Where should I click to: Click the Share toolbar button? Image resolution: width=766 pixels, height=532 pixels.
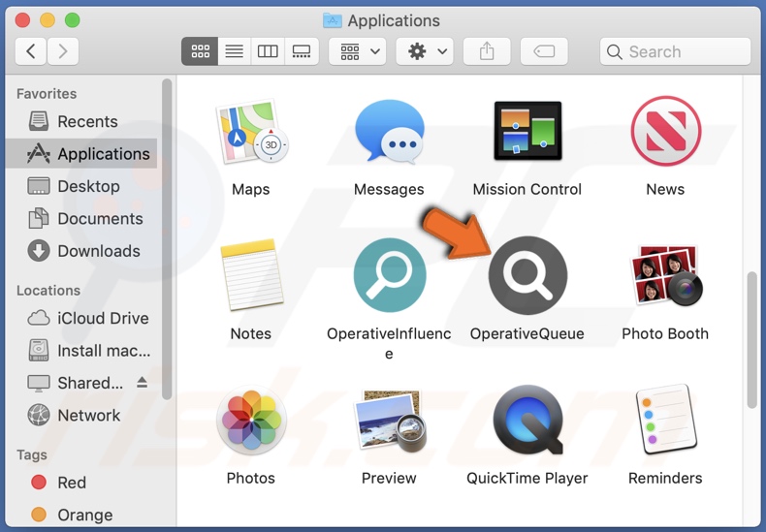pyautogui.click(x=487, y=51)
